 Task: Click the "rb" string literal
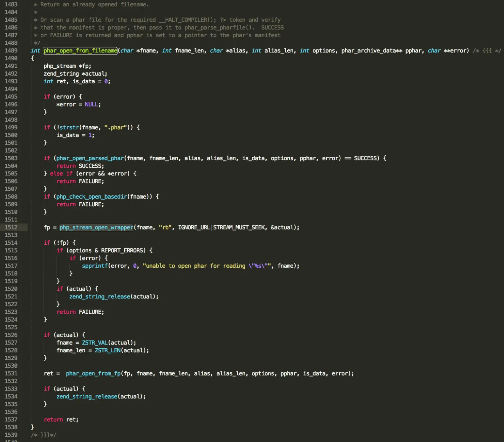[x=165, y=228]
